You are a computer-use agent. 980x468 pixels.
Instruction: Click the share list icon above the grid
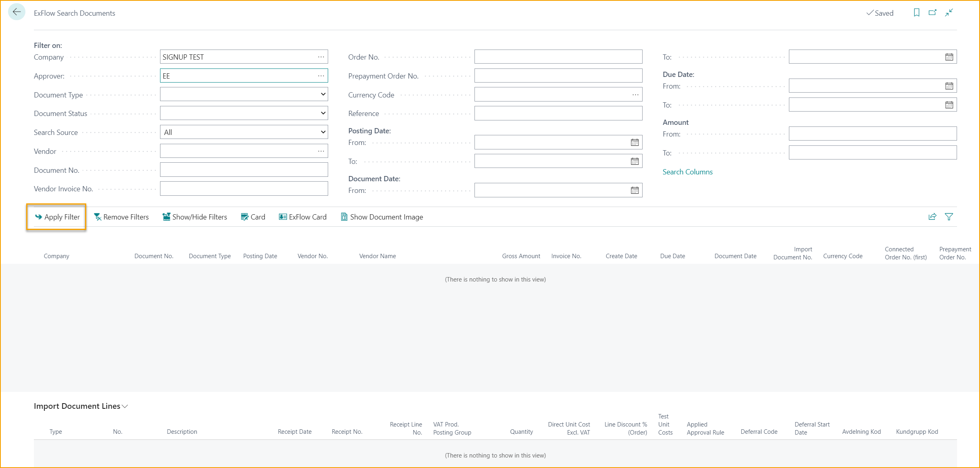click(932, 217)
